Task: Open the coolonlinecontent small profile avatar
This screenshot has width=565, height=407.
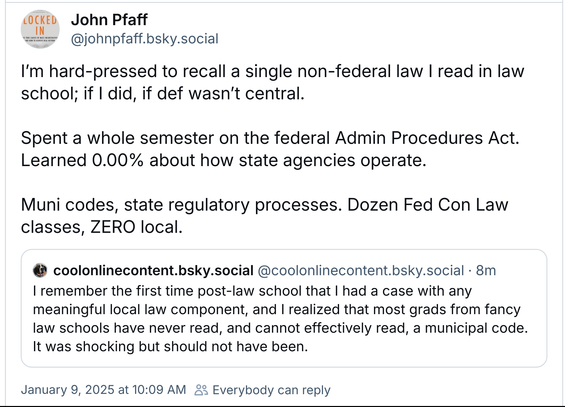Action: point(40,270)
